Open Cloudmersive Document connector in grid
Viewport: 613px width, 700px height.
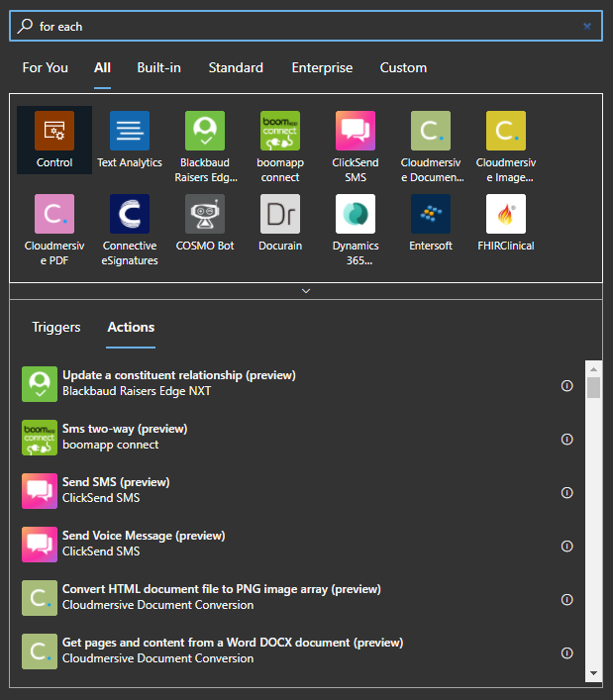tap(431, 131)
